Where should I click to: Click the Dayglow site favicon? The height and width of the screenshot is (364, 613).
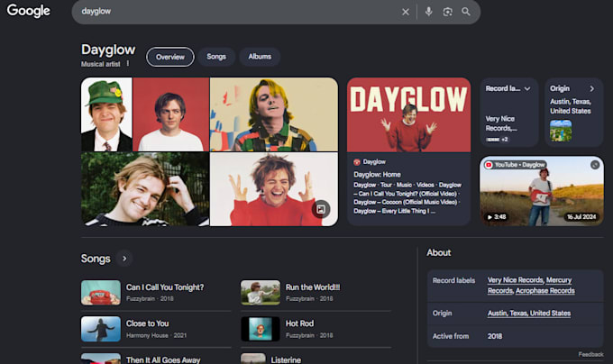tap(357, 162)
